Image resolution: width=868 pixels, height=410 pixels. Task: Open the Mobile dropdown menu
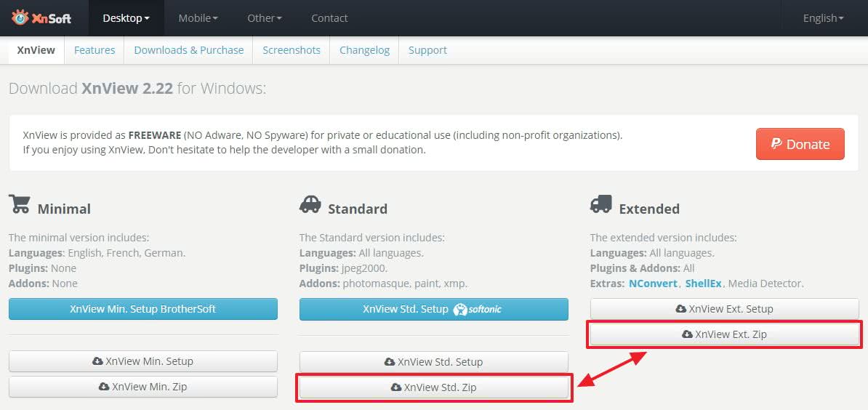[198, 18]
